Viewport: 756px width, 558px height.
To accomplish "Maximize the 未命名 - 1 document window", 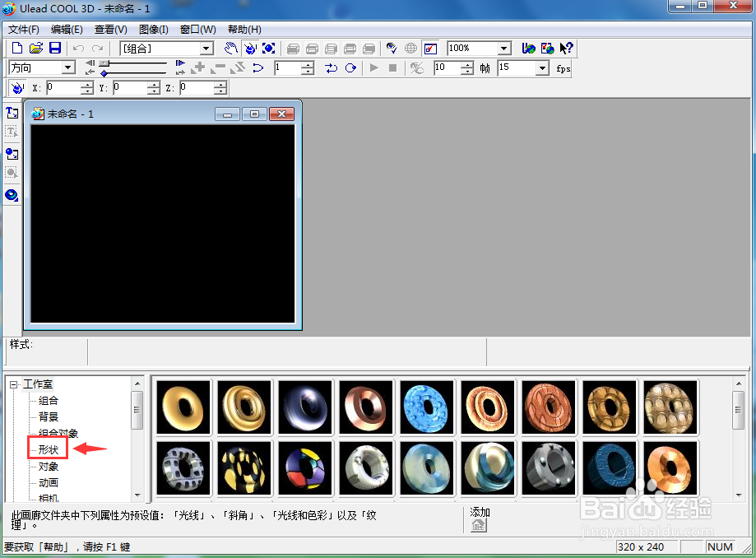I will coord(254,114).
